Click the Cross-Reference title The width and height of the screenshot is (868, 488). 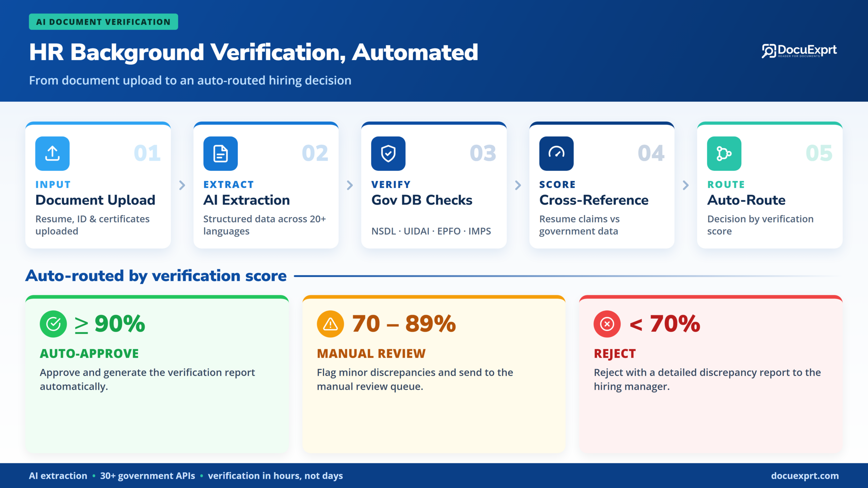pos(594,200)
